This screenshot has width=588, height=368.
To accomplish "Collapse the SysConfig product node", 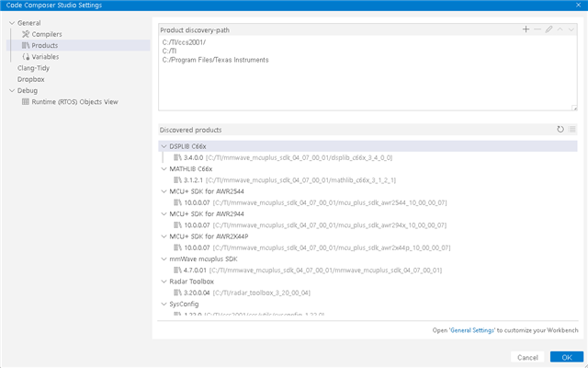I will tap(164, 304).
